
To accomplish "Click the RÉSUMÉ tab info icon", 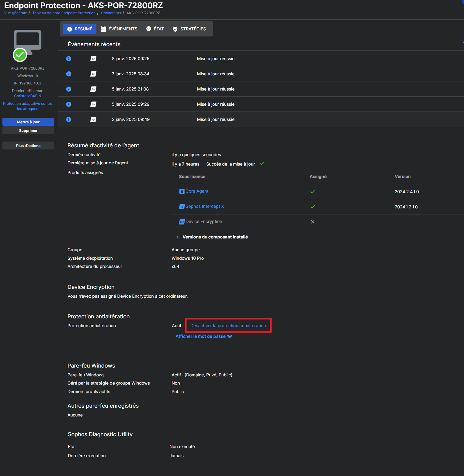I will coord(70,29).
